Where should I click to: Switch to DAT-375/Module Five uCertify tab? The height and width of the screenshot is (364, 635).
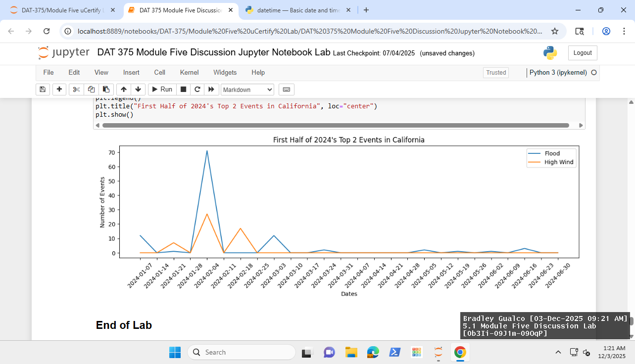pyautogui.click(x=62, y=10)
